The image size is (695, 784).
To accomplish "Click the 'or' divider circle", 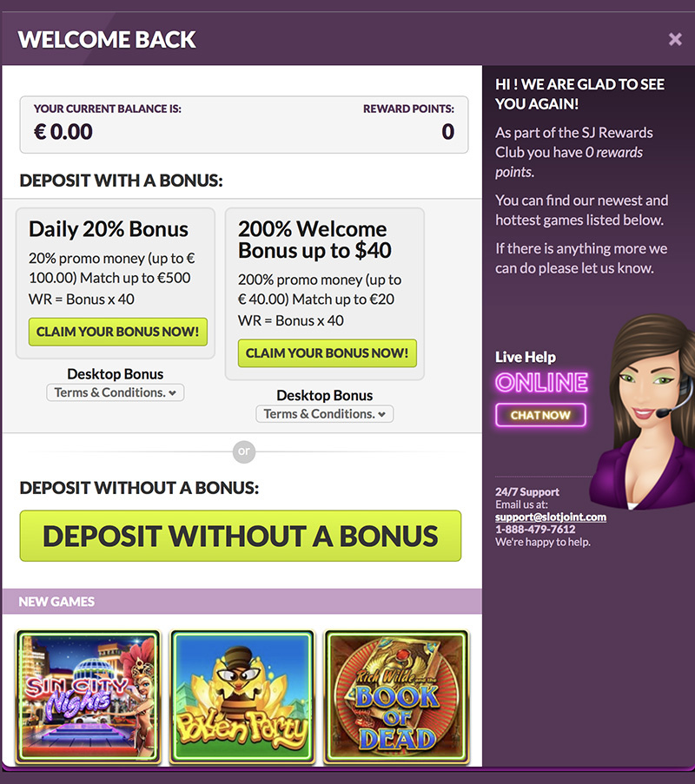I will (x=243, y=451).
